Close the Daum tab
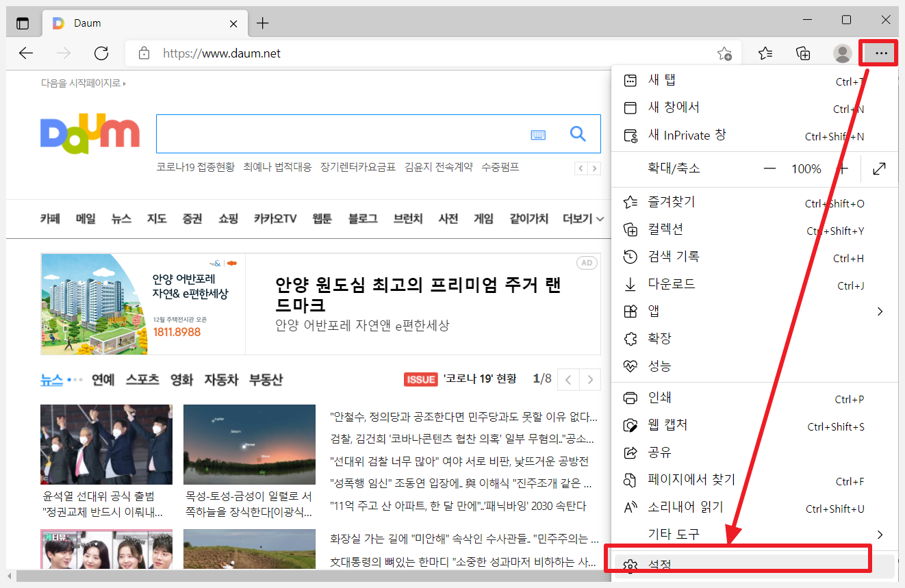The height and width of the screenshot is (588, 905). click(233, 23)
